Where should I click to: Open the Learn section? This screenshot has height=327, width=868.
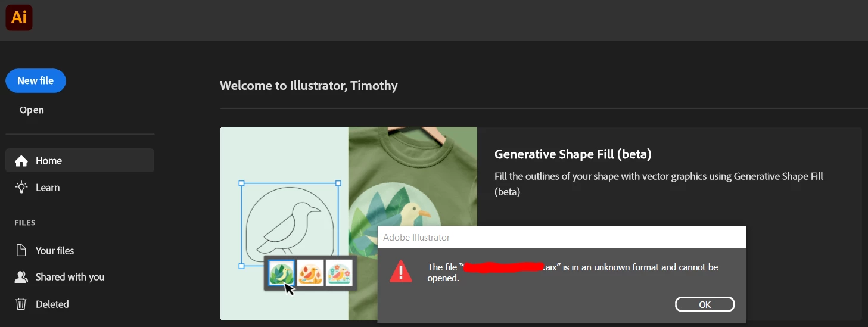point(48,188)
